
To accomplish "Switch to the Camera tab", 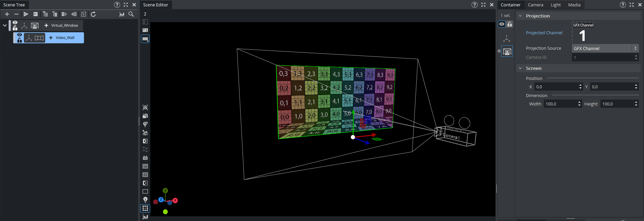I will 535,5.
